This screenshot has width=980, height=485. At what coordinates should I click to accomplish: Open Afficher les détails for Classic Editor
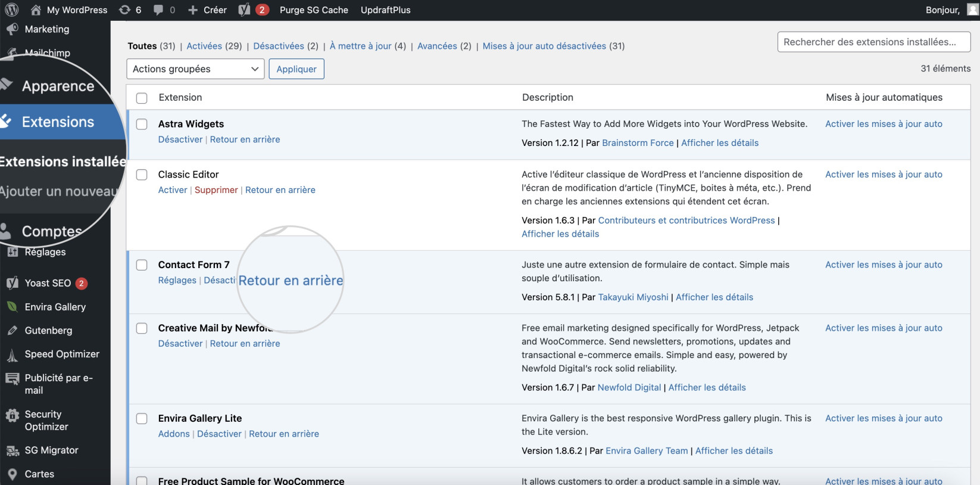pos(560,234)
